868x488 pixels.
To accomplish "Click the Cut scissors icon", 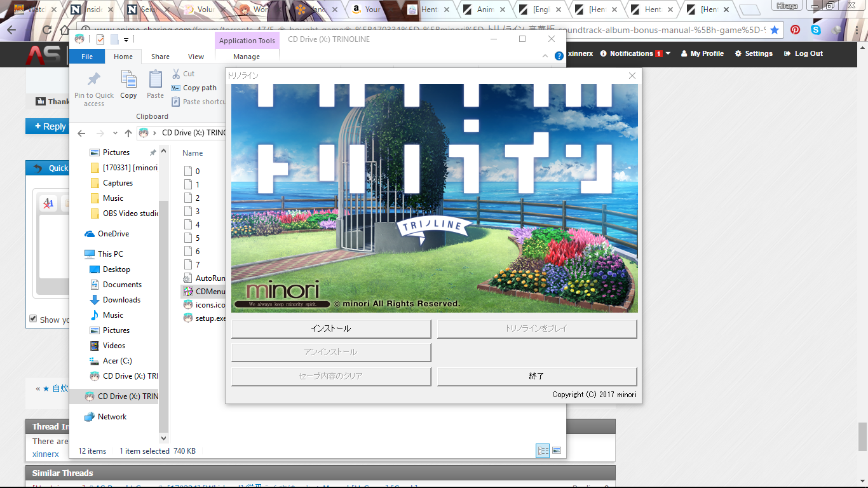I will click(176, 74).
